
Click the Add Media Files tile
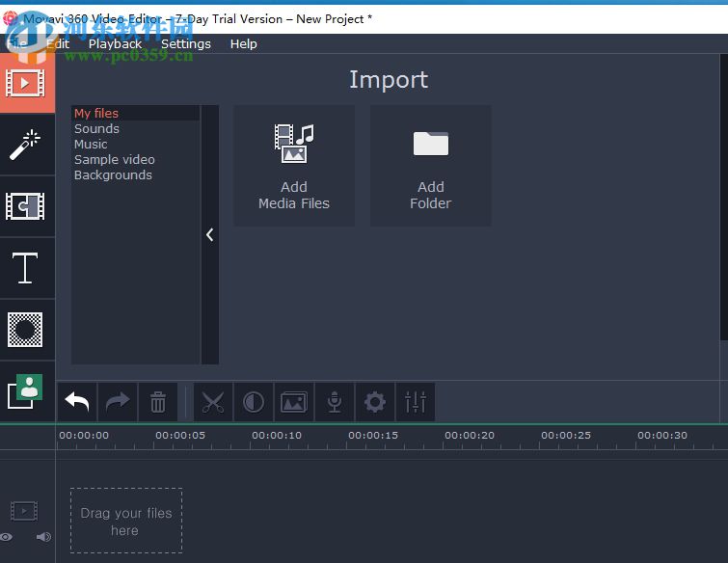pyautogui.click(x=294, y=166)
